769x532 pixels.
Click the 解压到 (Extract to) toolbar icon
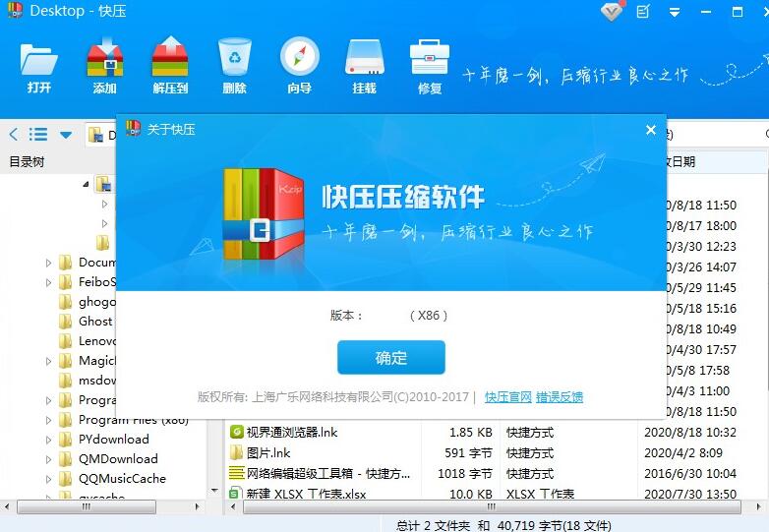coord(170,66)
